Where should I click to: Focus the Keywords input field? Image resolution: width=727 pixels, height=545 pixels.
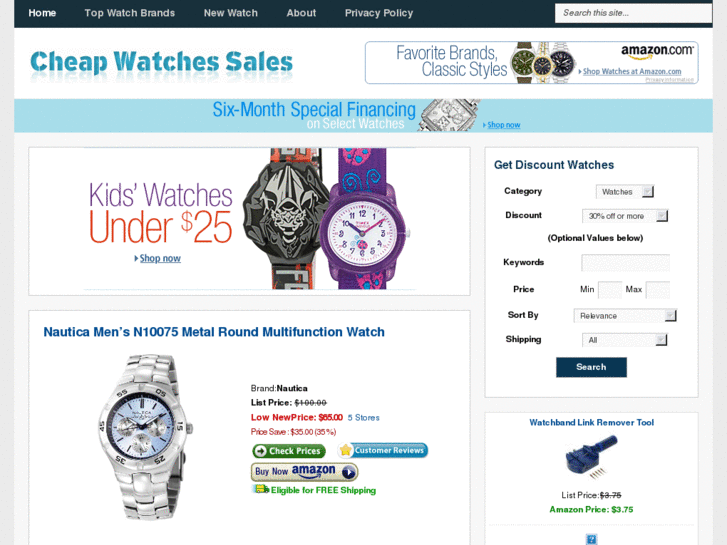625,263
